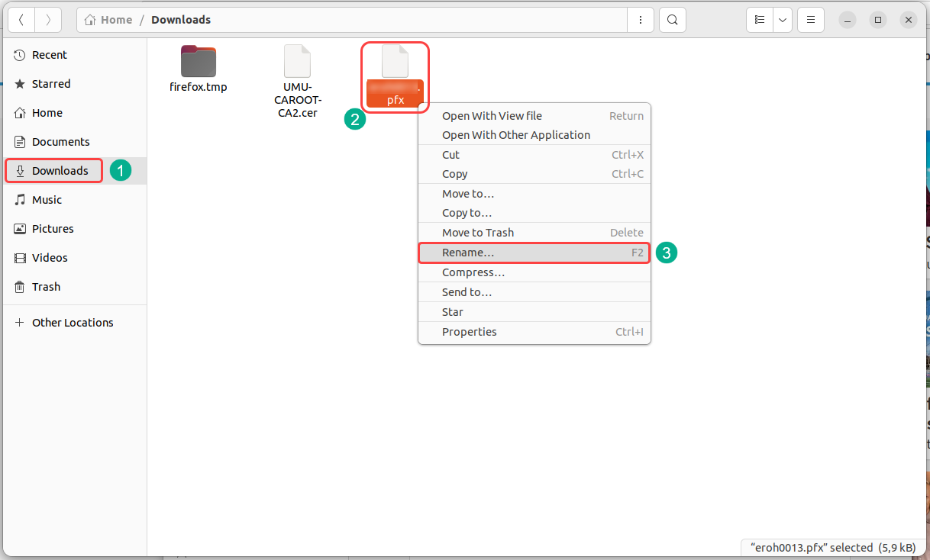Screen dimensions: 930x560
Task: Open the search magnifier icon
Action: click(672, 20)
